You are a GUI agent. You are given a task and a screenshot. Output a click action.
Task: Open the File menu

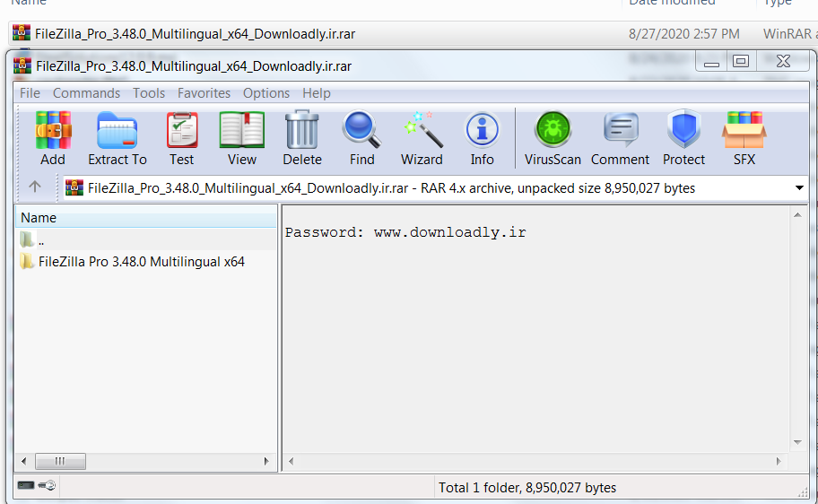point(30,93)
